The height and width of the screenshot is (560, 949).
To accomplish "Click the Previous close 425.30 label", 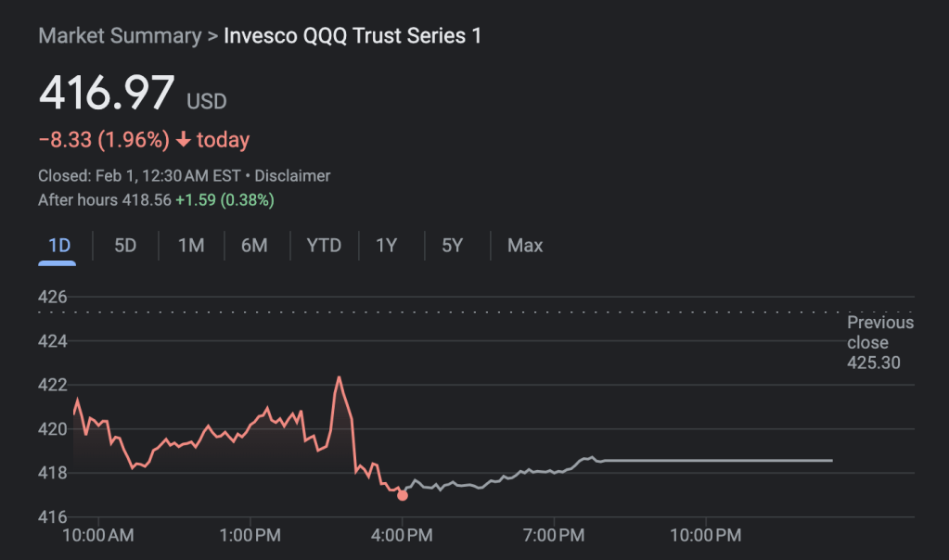I will pos(879,342).
